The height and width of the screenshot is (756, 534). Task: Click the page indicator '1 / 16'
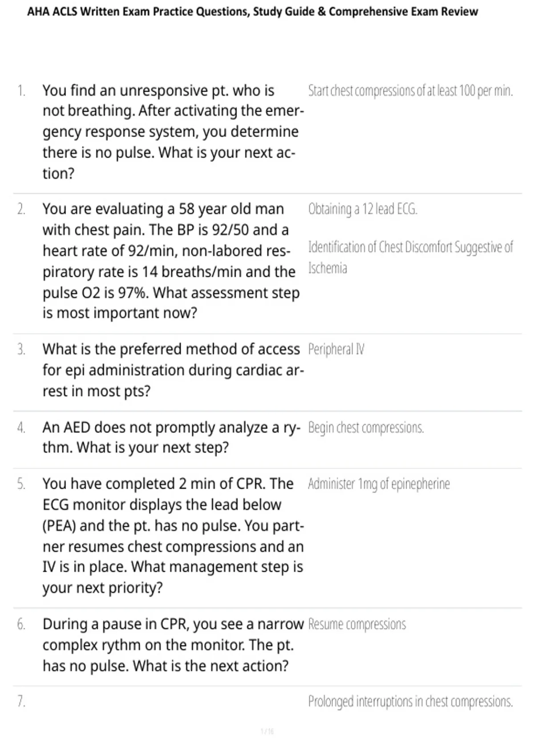267,731
